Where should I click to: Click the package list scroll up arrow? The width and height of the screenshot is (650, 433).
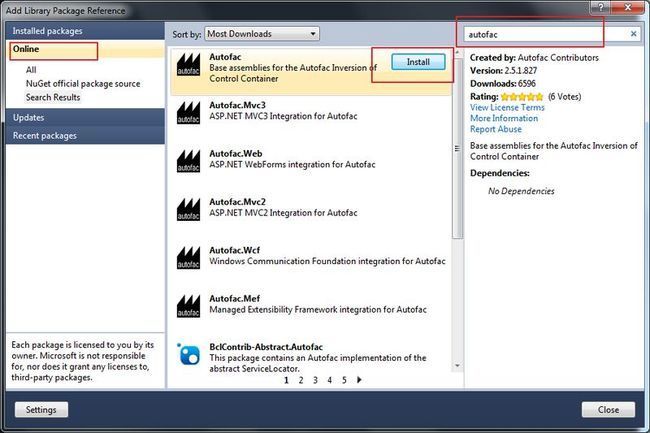[x=457, y=53]
